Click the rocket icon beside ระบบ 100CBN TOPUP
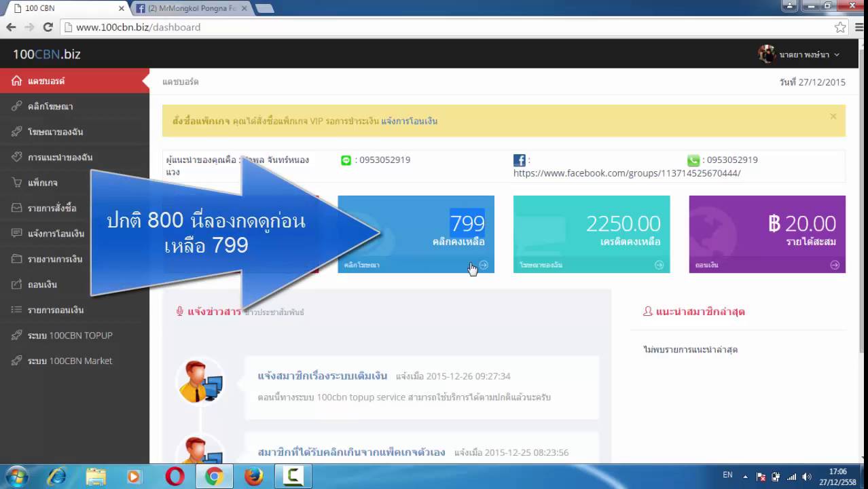 coord(16,336)
